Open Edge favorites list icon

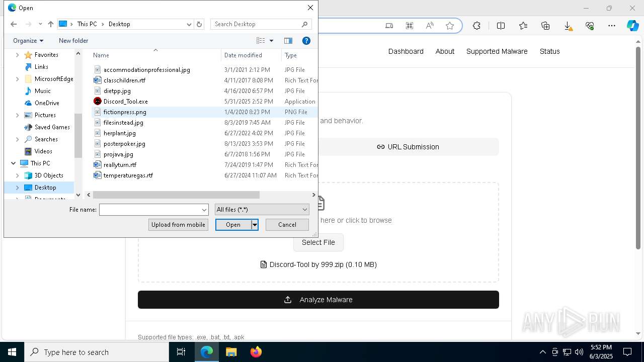tap(523, 26)
